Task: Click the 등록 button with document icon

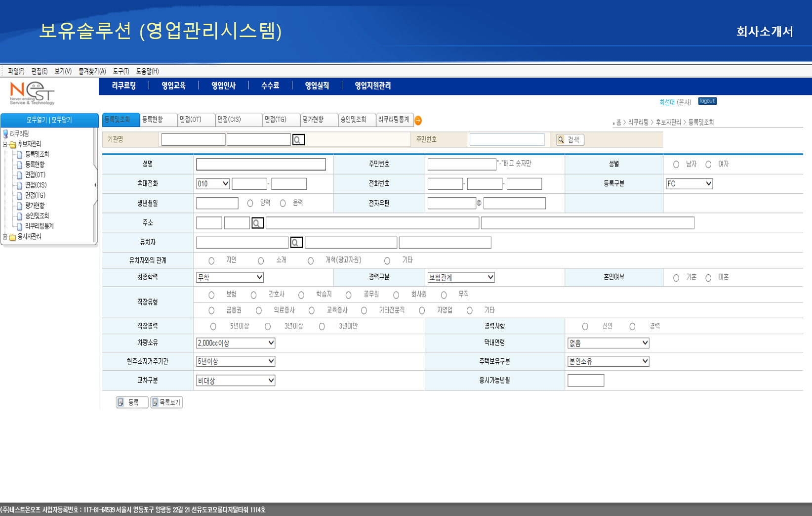Action: click(131, 402)
